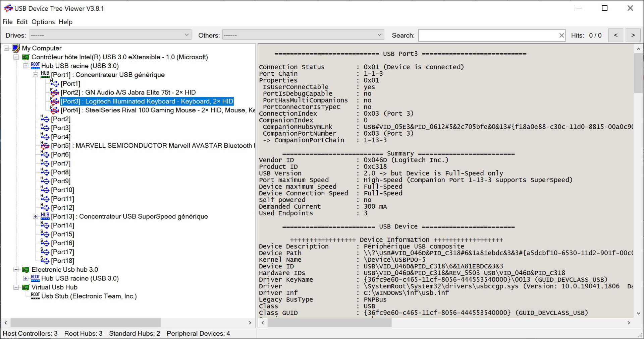
Task: Click the Marvell AVASTAR Bluetooth device icon
Action: (45, 146)
